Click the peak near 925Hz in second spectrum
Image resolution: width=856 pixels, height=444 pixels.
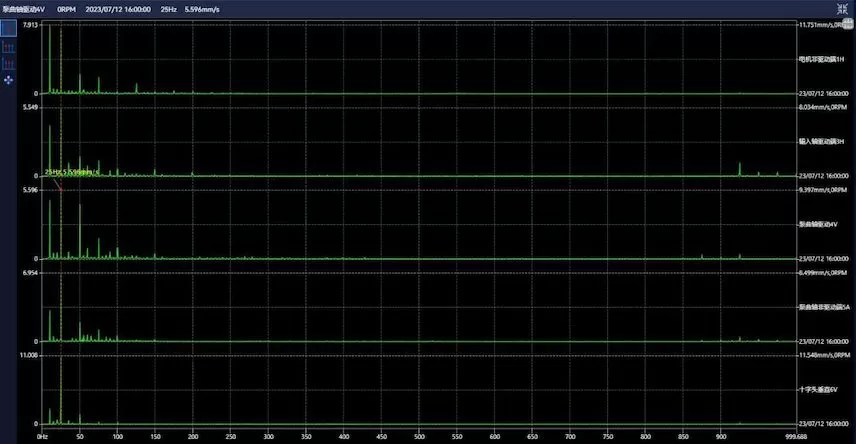(740, 168)
